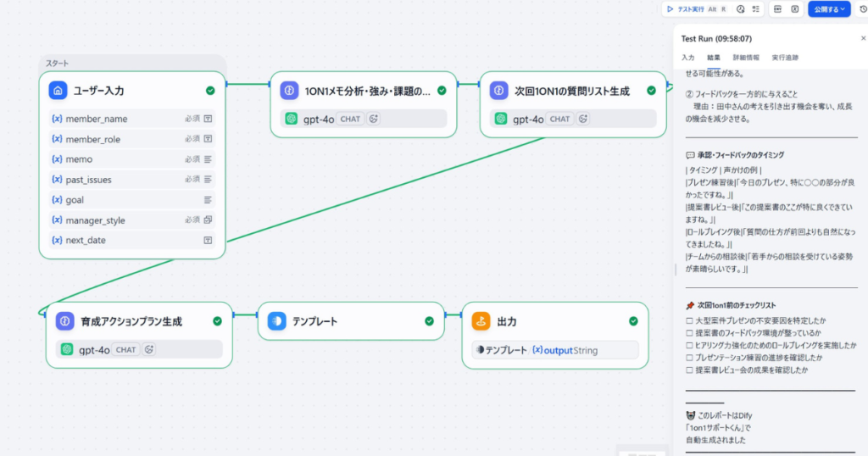Screen dimensions: 868x456
Task: Click 次回1on1前のチェックリスト heading in results
Action: tap(737, 305)
